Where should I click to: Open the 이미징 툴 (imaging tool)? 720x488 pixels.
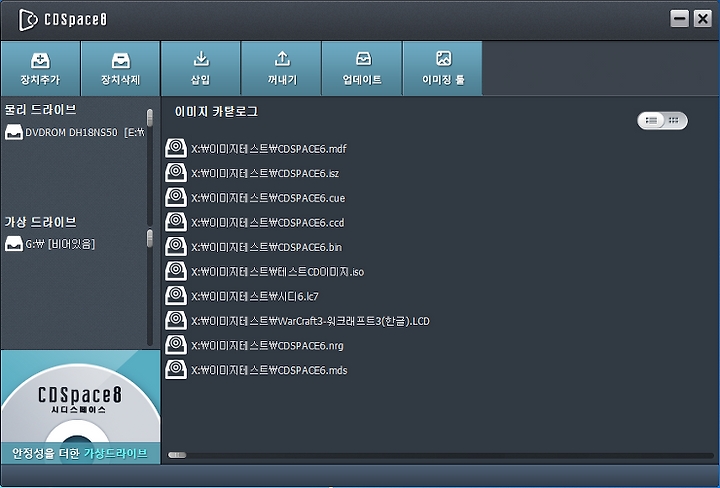coord(443,68)
